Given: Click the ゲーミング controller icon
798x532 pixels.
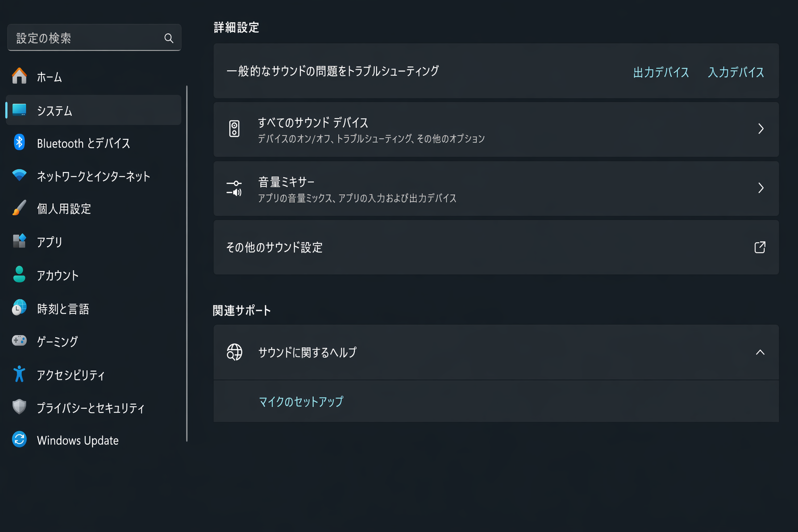Looking at the screenshot, I should click(x=19, y=340).
